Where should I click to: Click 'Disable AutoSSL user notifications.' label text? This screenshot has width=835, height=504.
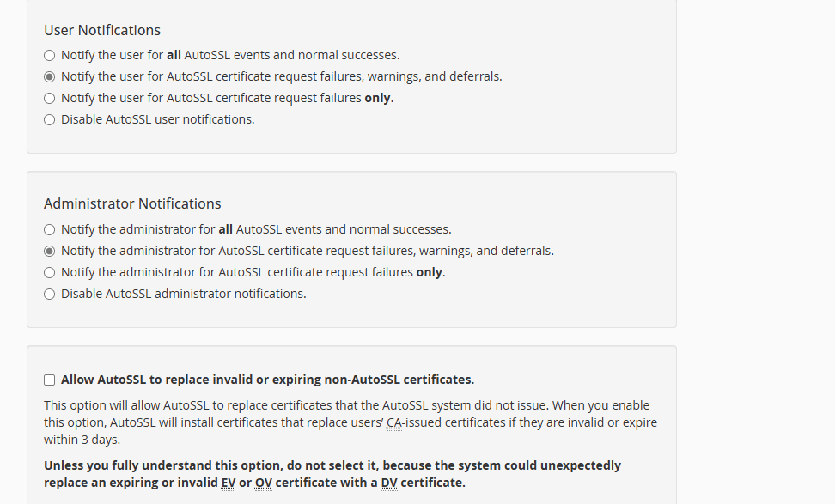[x=158, y=119]
